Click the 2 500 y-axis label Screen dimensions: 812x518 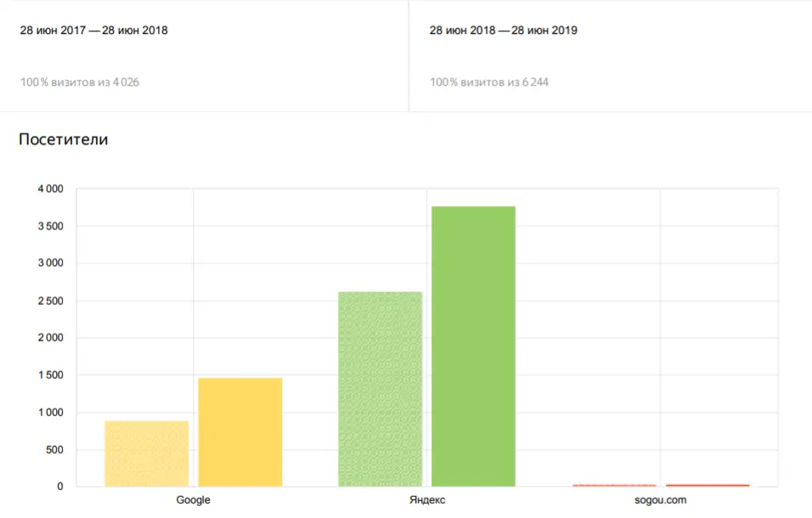coord(50,301)
